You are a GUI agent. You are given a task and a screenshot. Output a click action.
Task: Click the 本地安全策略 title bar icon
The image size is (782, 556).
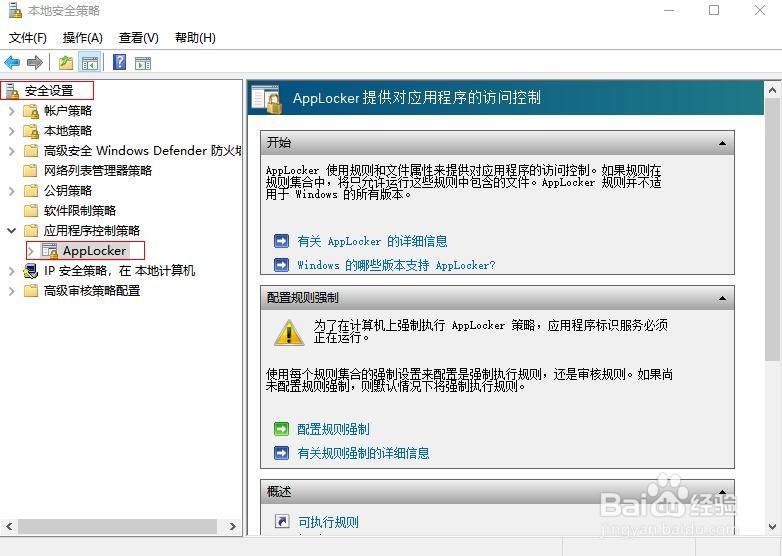pyautogui.click(x=15, y=10)
